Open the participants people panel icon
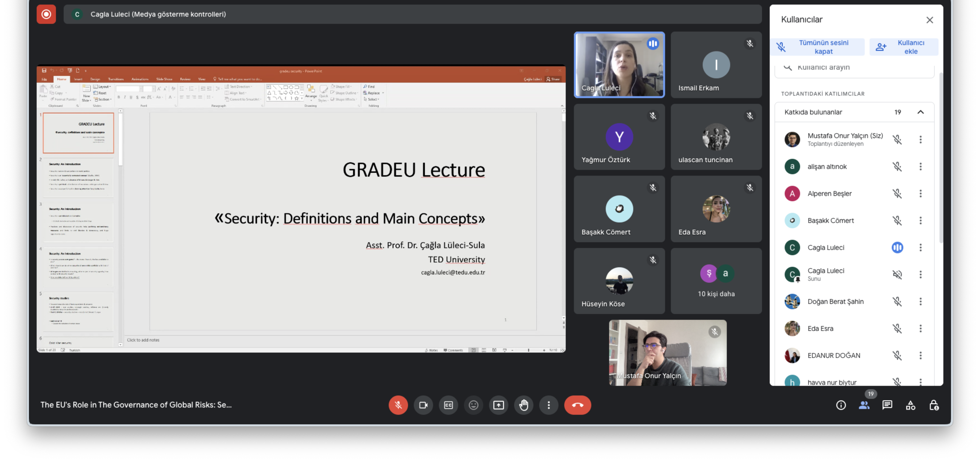The height and width of the screenshot is (462, 980). coord(864,405)
